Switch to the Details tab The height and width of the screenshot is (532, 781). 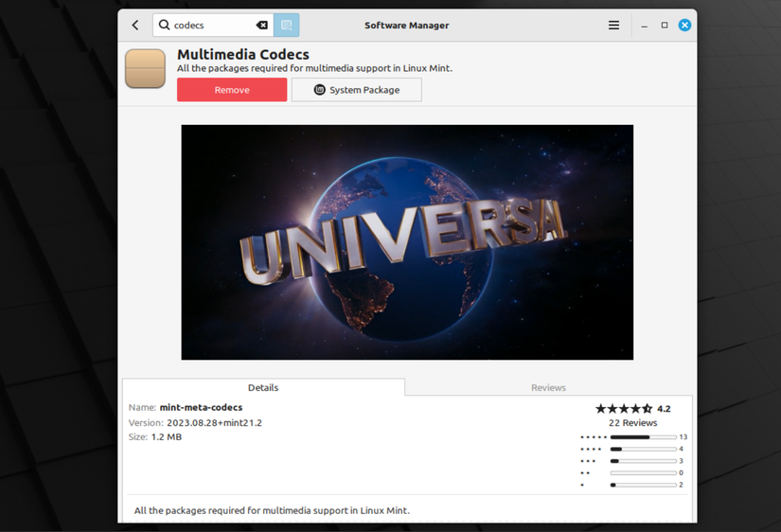pyautogui.click(x=263, y=387)
